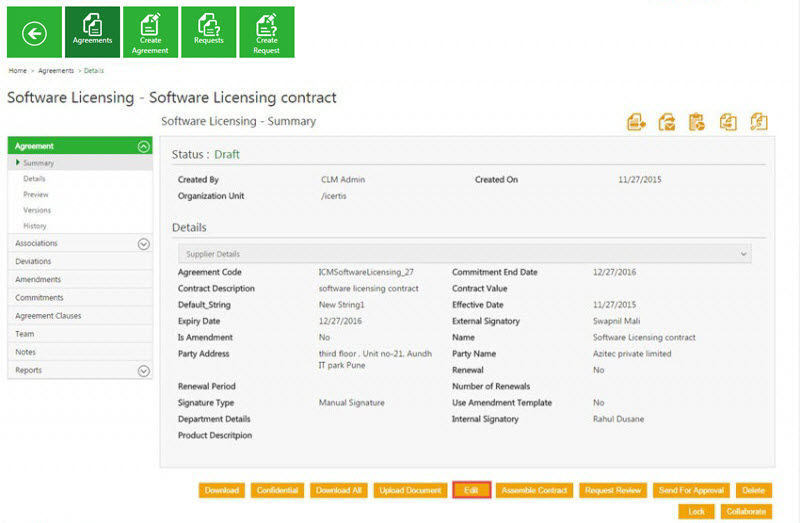Click the Download button
The height and width of the screenshot is (523, 800).
[222, 490]
